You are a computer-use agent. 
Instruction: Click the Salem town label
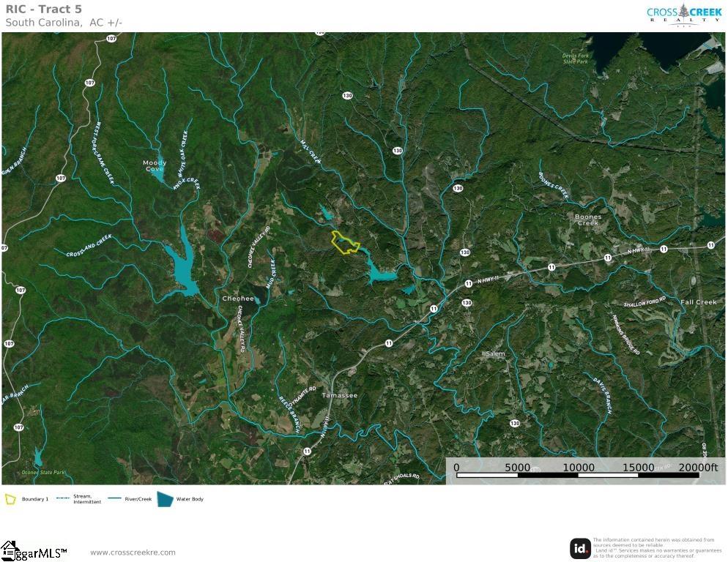494,353
